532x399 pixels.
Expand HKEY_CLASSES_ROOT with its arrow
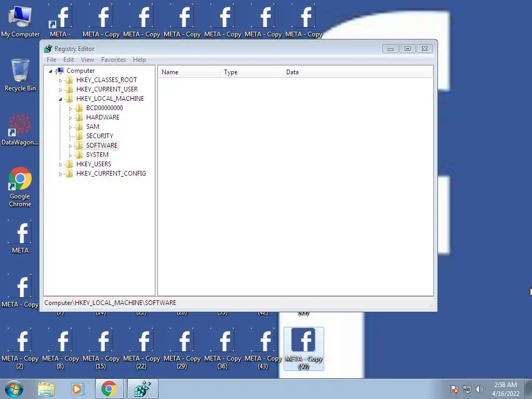(60, 81)
